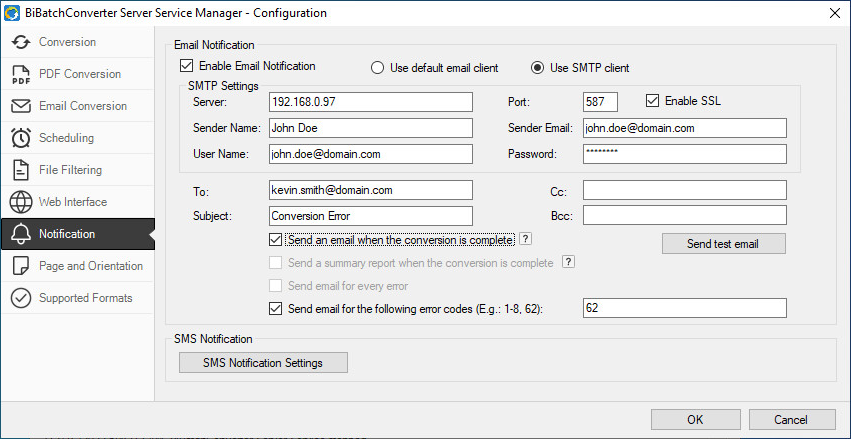Uncheck Enable Email Notification

(186, 66)
